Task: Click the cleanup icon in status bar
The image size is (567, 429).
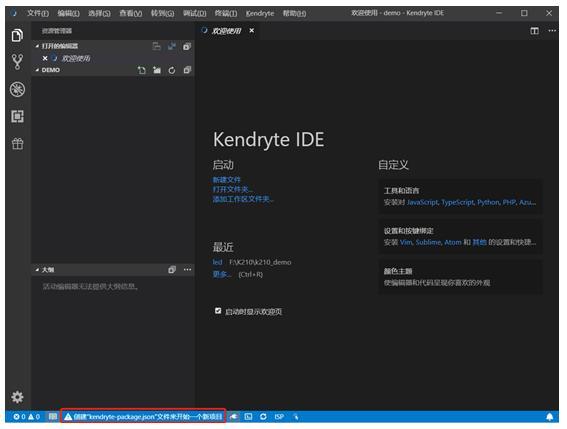Action: 234,417
